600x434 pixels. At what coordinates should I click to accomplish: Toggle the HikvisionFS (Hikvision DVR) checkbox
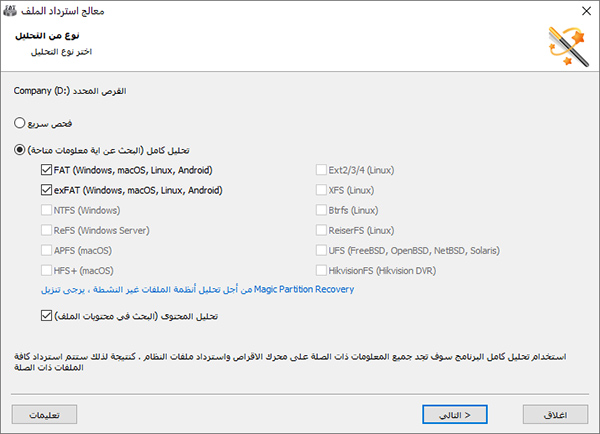point(321,270)
